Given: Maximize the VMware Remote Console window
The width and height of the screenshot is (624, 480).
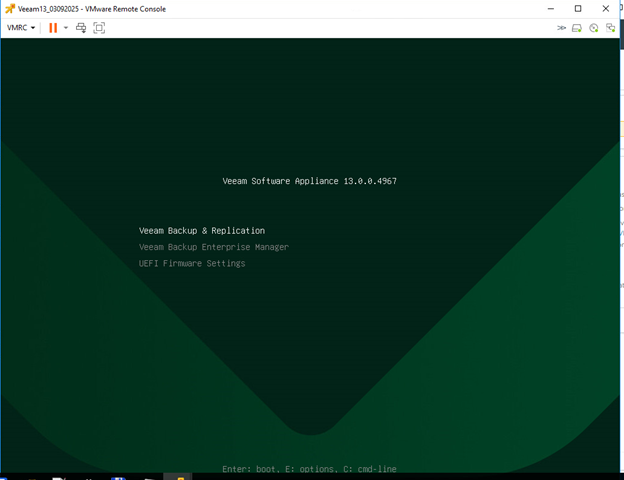Looking at the screenshot, I should point(578,9).
